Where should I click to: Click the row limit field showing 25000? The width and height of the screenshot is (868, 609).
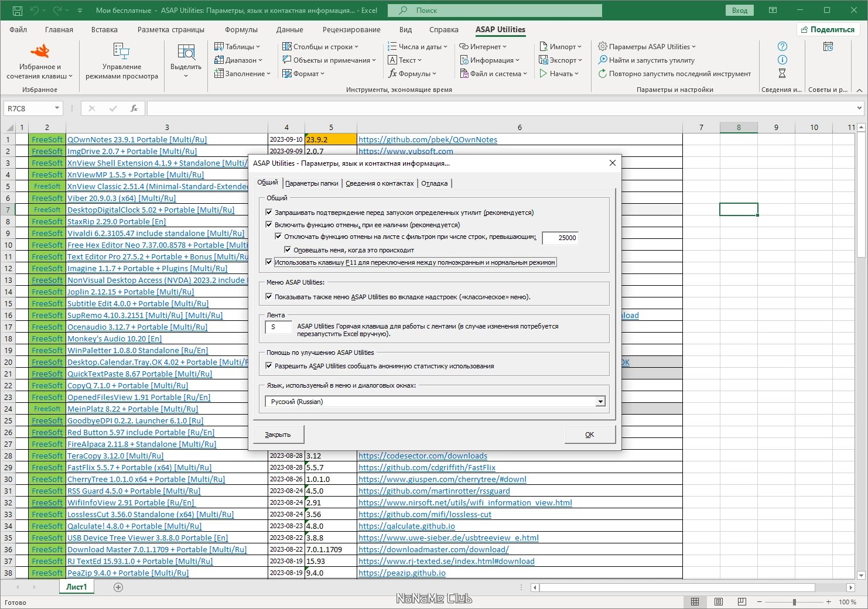pyautogui.click(x=560, y=238)
